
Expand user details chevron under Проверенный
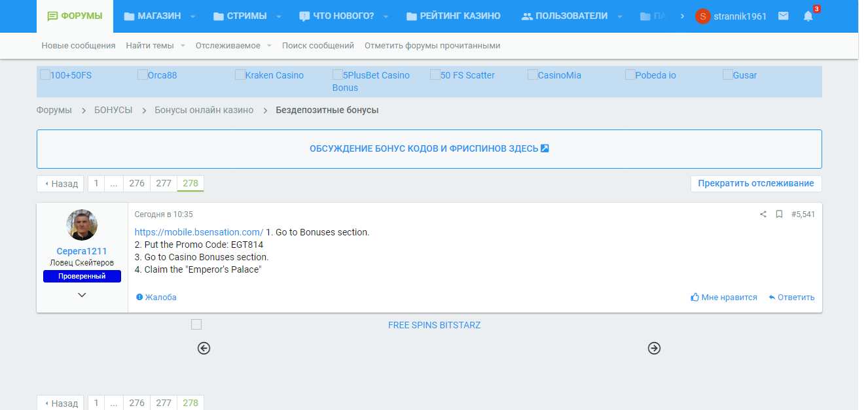tap(82, 295)
